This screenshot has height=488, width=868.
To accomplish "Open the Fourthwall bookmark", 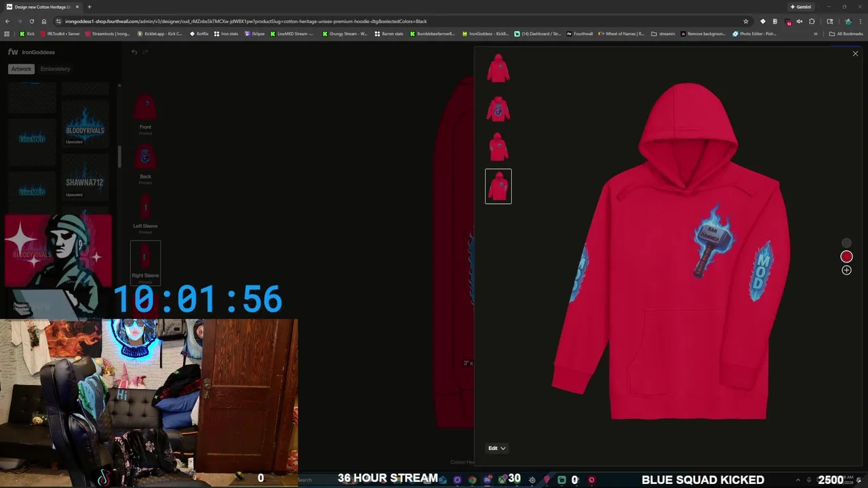I will click(580, 33).
